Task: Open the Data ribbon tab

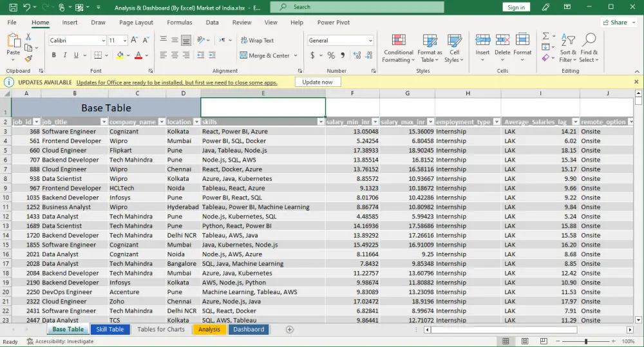Action: [213, 23]
